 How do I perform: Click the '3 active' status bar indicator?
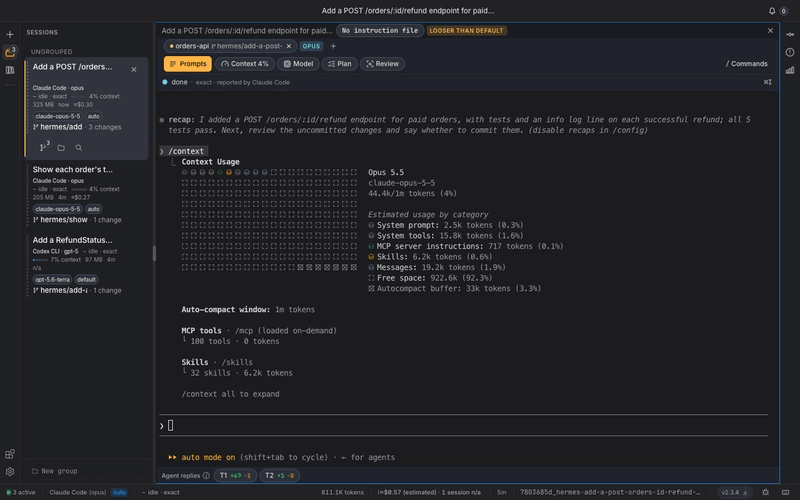click(x=21, y=492)
